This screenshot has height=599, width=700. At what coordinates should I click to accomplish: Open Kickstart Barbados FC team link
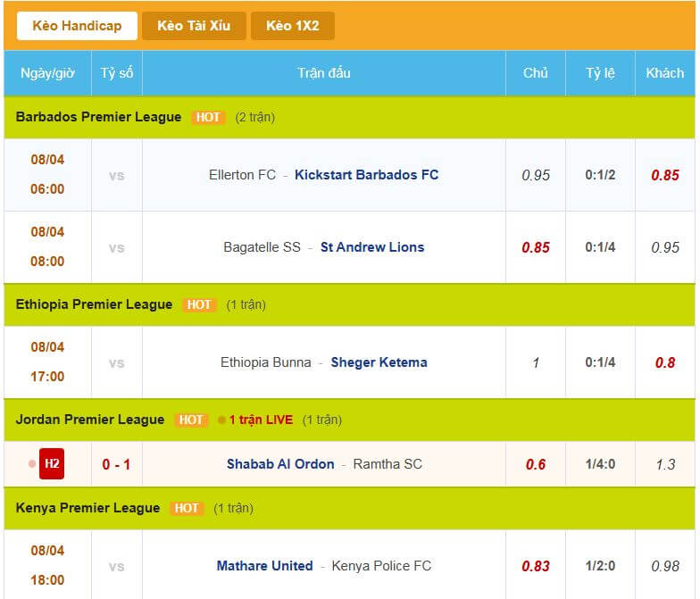pos(366,175)
